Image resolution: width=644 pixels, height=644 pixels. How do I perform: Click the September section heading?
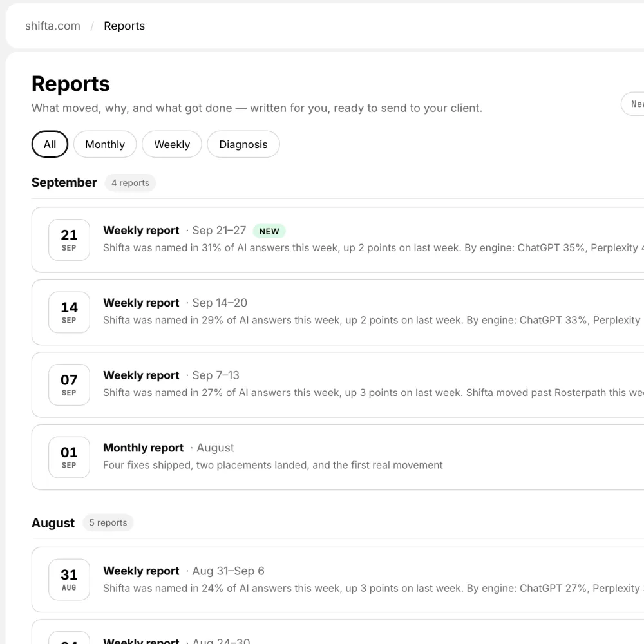pyautogui.click(x=64, y=182)
